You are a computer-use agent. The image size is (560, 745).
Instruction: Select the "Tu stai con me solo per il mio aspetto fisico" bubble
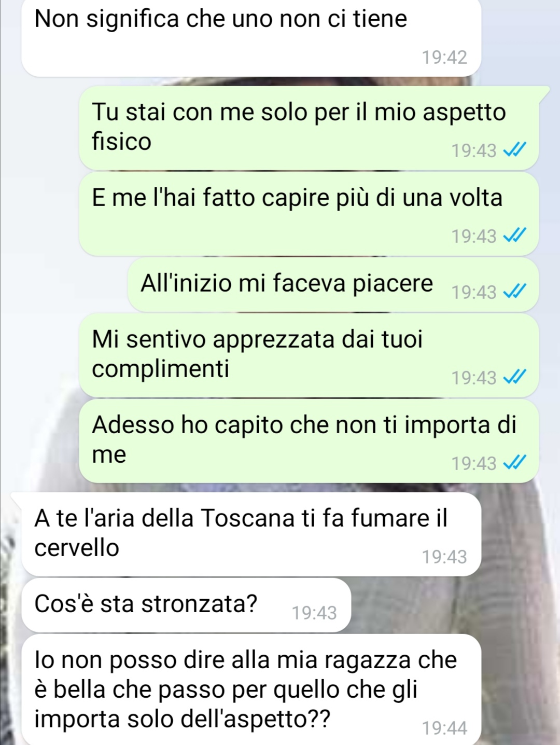[x=309, y=128]
